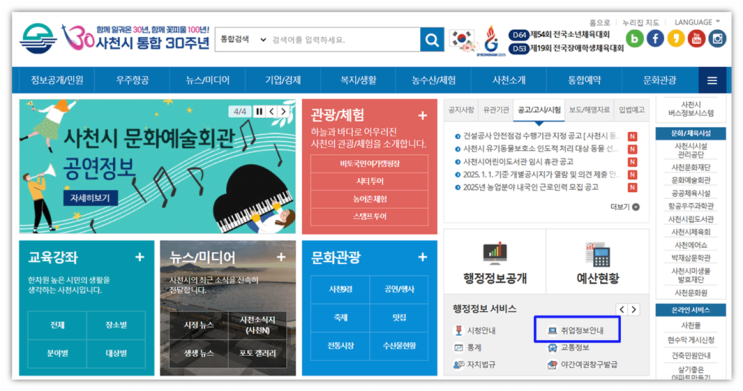This screenshot has width=743, height=391.
Task: Open 예산현황 calculator icon
Action: click(598, 254)
